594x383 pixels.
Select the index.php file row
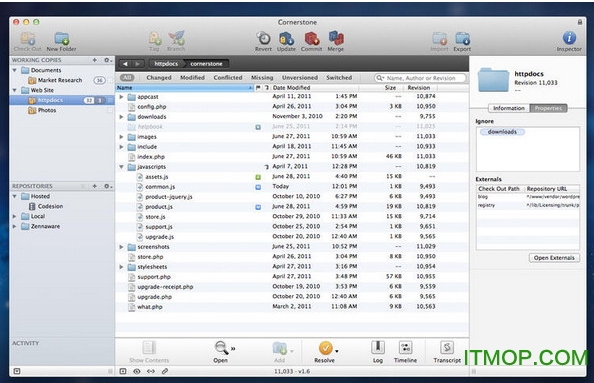[x=292, y=156]
